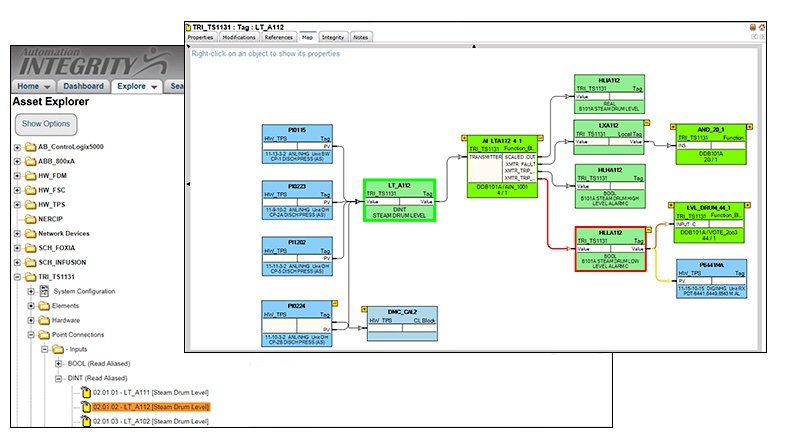This screenshot has width=800, height=442.
Task: Click the Show Options button
Action: point(46,124)
